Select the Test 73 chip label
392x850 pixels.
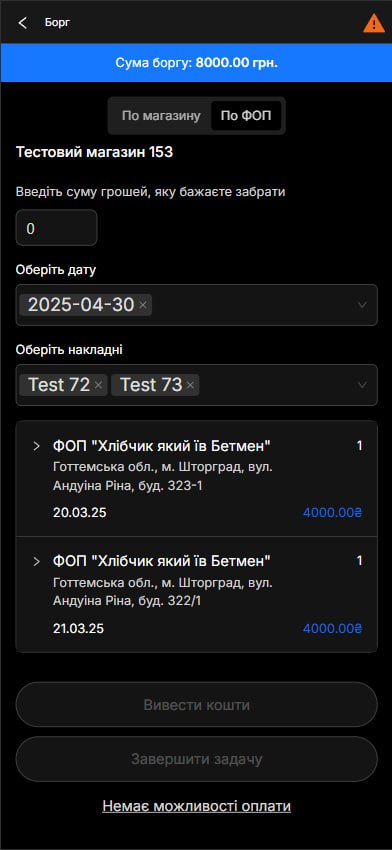pos(151,385)
